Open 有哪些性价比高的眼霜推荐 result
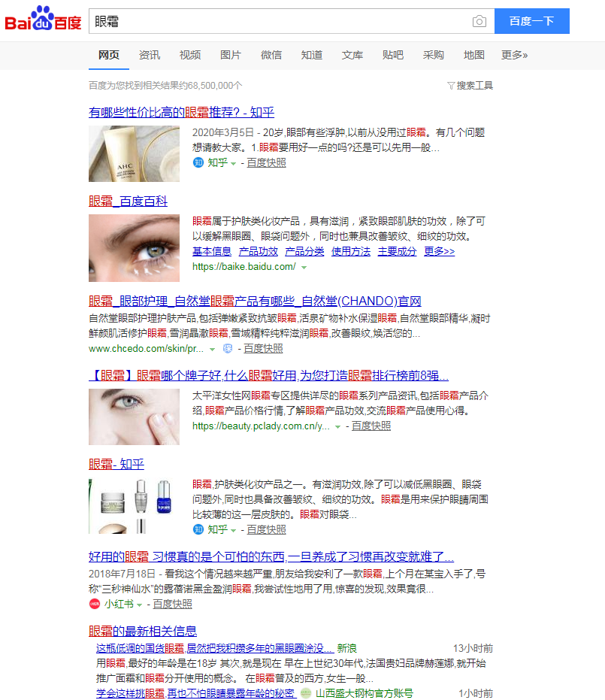Image resolution: width=605 pixels, height=700 pixels. [182, 112]
